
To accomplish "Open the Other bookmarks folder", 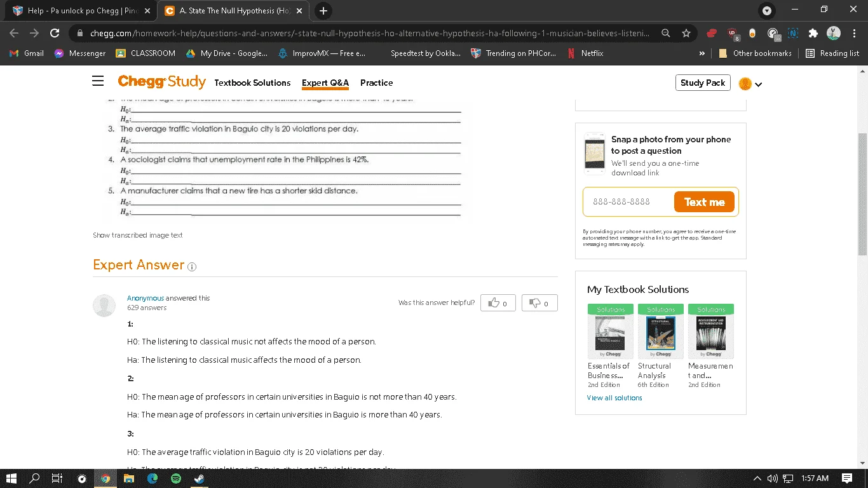I will [755, 53].
